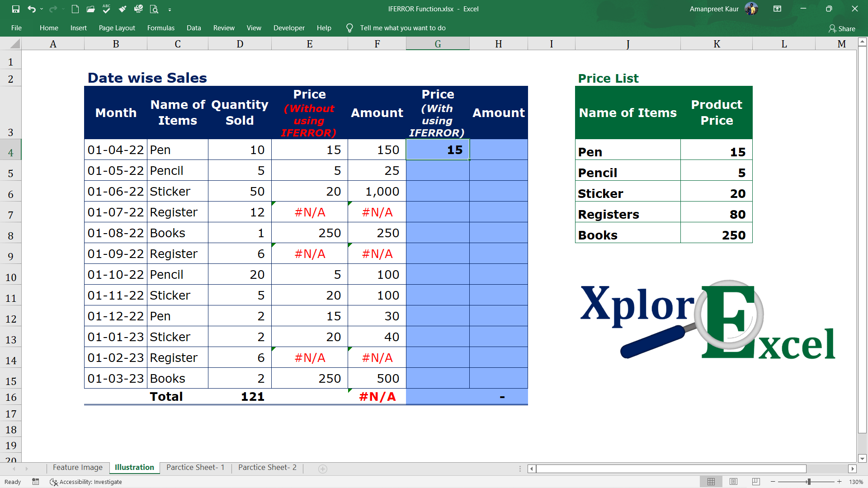Open the Formulas ribbon tab

tap(160, 28)
